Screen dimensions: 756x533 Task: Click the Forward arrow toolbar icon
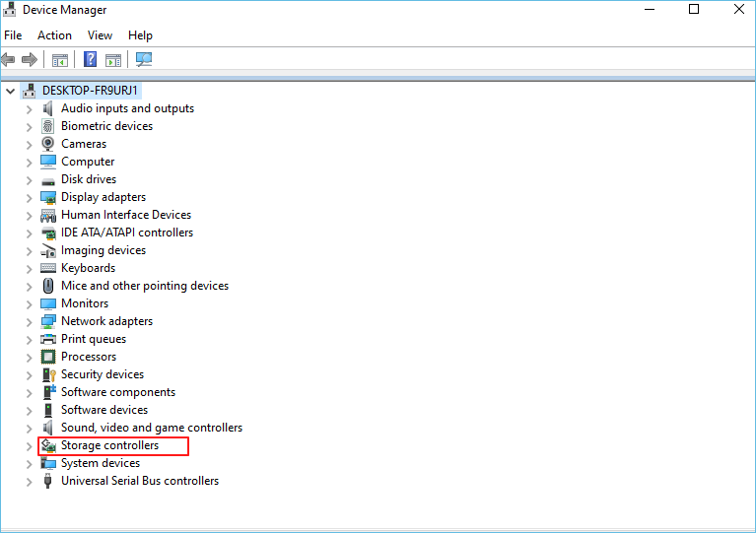pyautogui.click(x=30, y=60)
